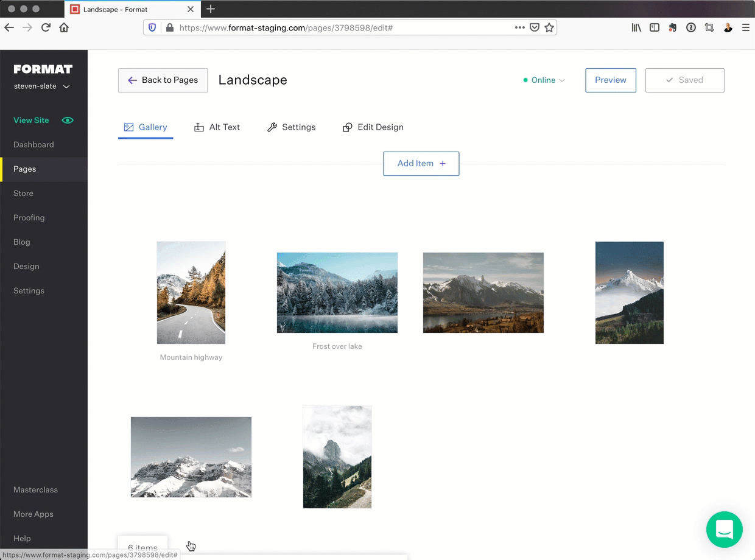The width and height of the screenshot is (755, 560).
Task: Click the FORMAT logo
Action: pyautogui.click(x=43, y=69)
